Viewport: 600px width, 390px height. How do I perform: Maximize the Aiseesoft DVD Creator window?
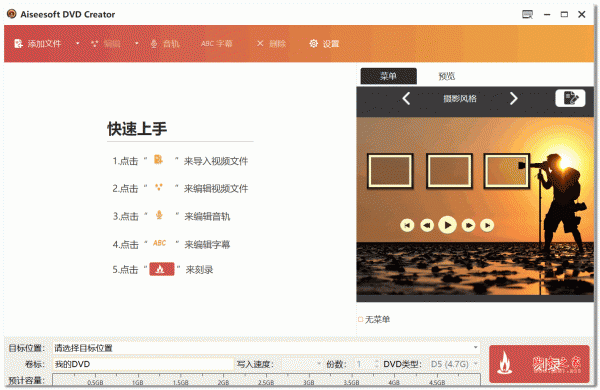pyautogui.click(x=564, y=15)
